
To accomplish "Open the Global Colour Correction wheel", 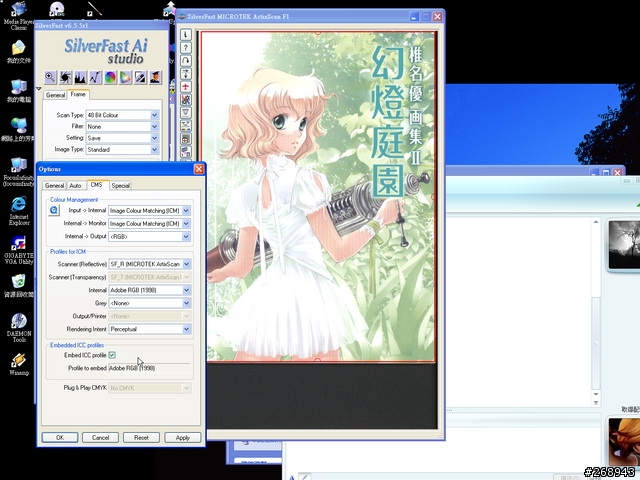I will tap(110, 77).
